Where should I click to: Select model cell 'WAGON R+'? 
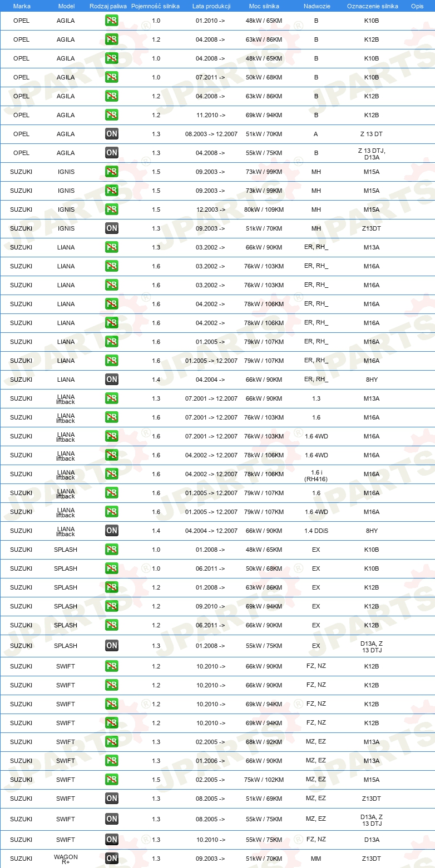pyautogui.click(x=66, y=859)
